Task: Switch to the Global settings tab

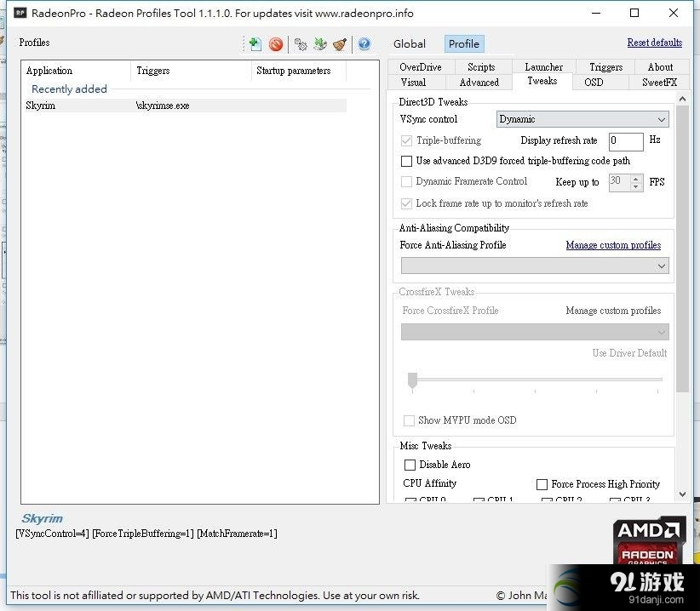Action: click(x=410, y=43)
